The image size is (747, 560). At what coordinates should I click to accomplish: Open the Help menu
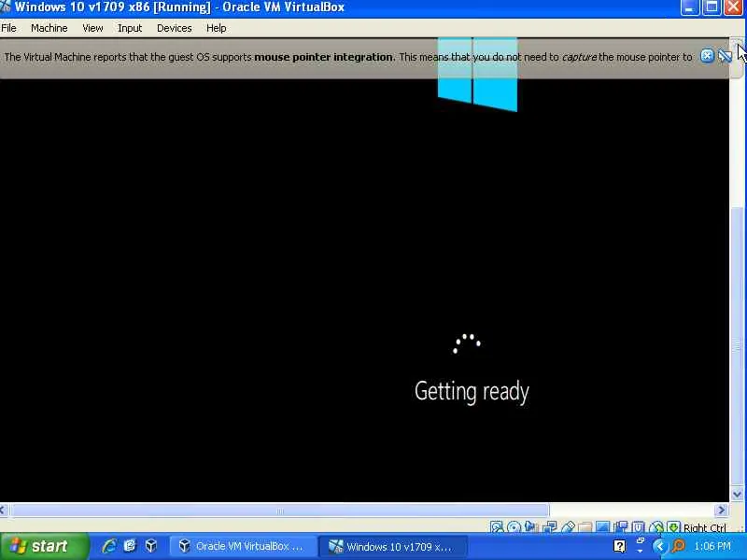216,29
